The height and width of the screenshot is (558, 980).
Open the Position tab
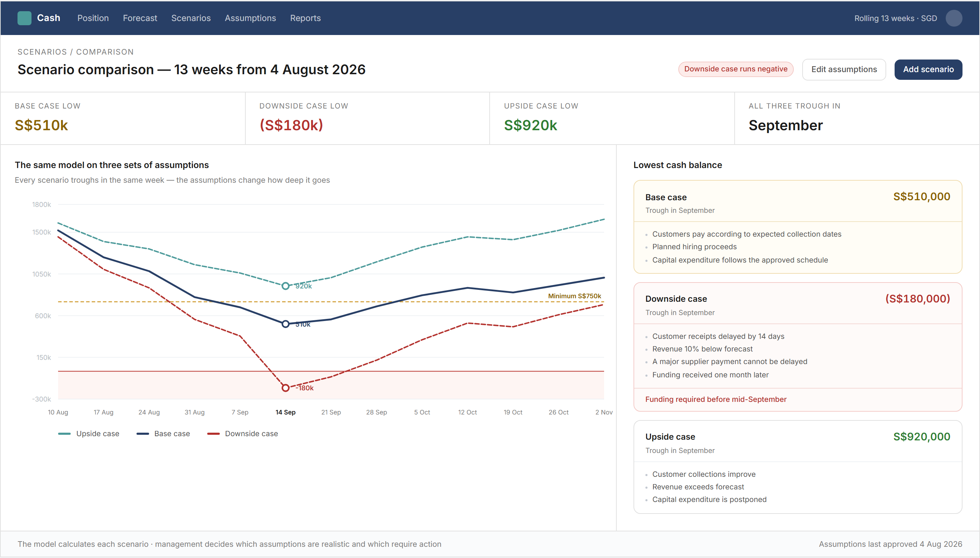[x=93, y=18]
